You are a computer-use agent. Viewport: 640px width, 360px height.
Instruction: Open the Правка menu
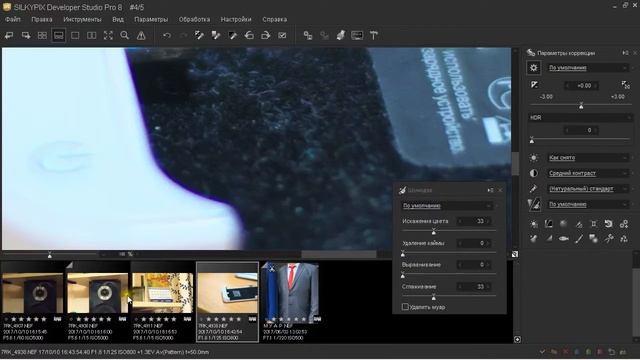click(x=42, y=19)
